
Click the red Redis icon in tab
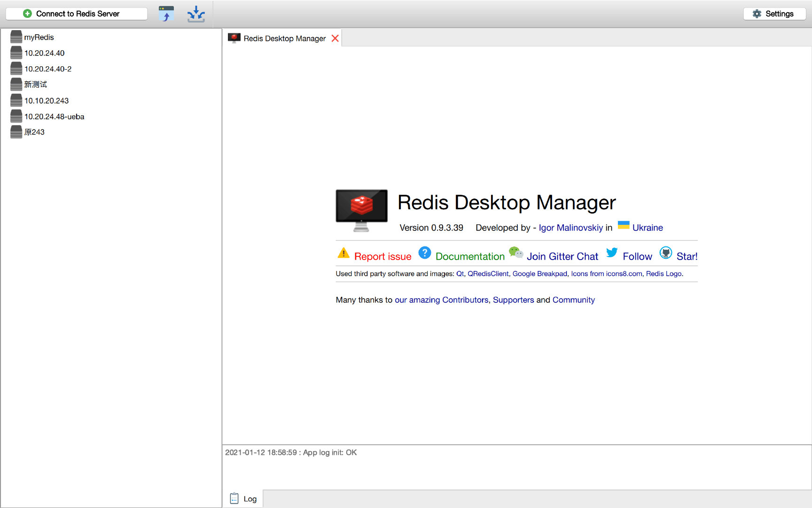[x=234, y=38]
